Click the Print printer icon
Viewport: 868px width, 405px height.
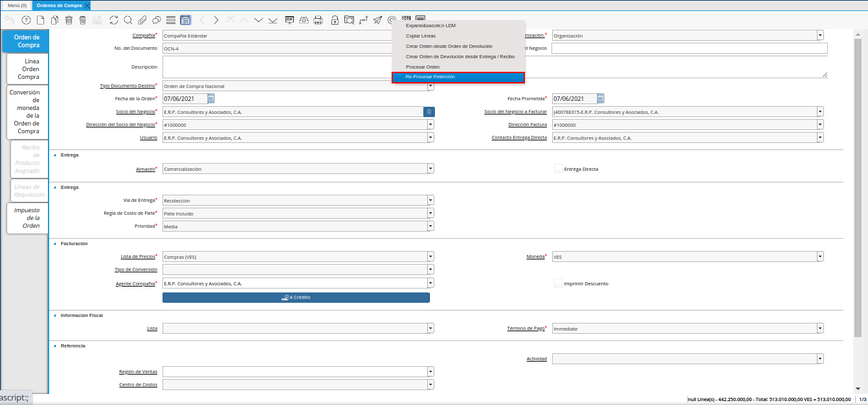[318, 20]
